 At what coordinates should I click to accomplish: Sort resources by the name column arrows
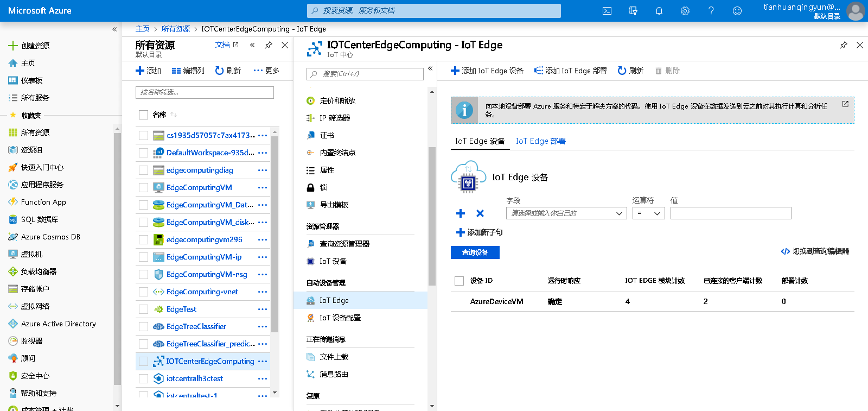(174, 115)
